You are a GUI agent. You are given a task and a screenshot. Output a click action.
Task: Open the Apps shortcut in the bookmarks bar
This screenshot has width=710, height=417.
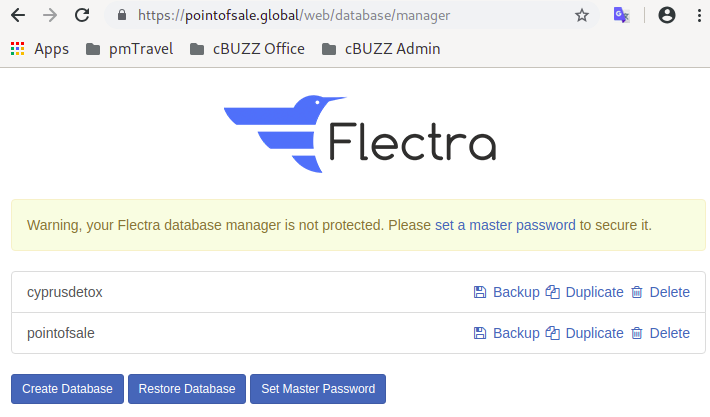point(40,49)
